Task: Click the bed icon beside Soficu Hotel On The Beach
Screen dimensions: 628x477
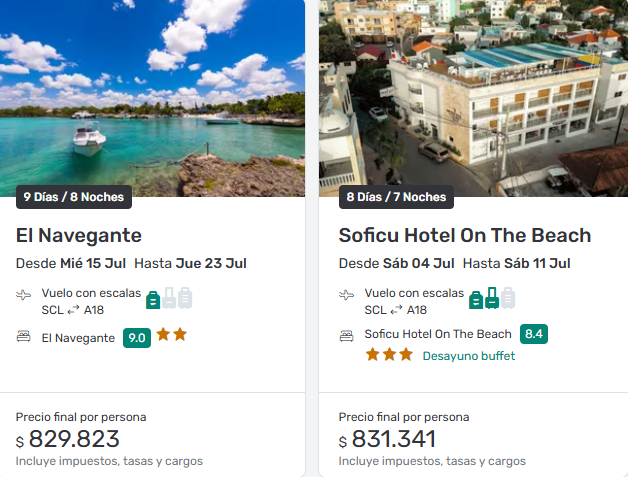Action: click(x=347, y=335)
